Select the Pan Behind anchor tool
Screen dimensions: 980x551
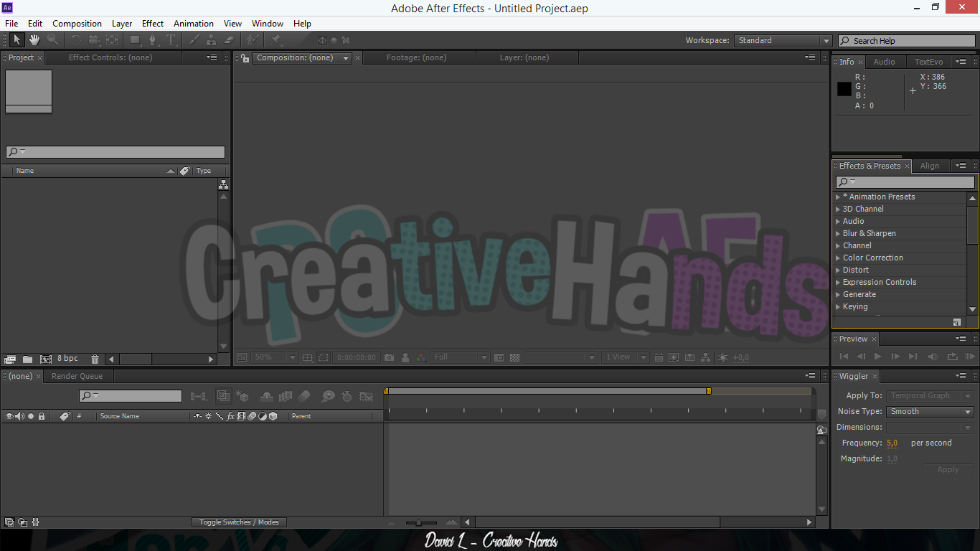coord(113,40)
